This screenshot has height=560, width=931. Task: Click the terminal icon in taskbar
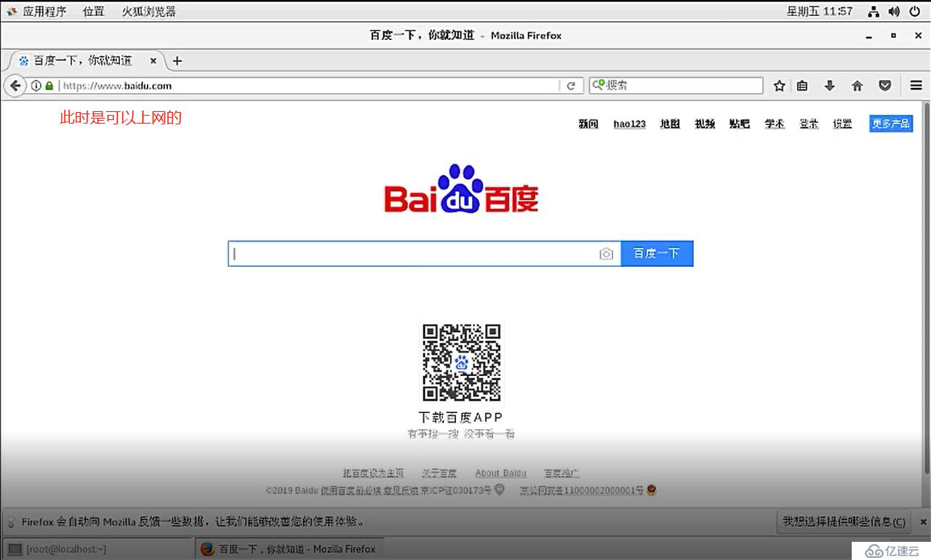15,549
